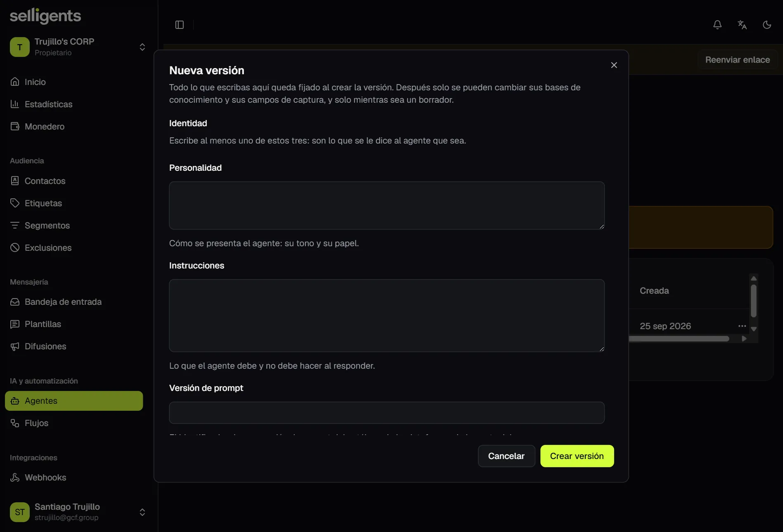Click the table scroll right arrow
The width and height of the screenshot is (783, 532).
744,339
